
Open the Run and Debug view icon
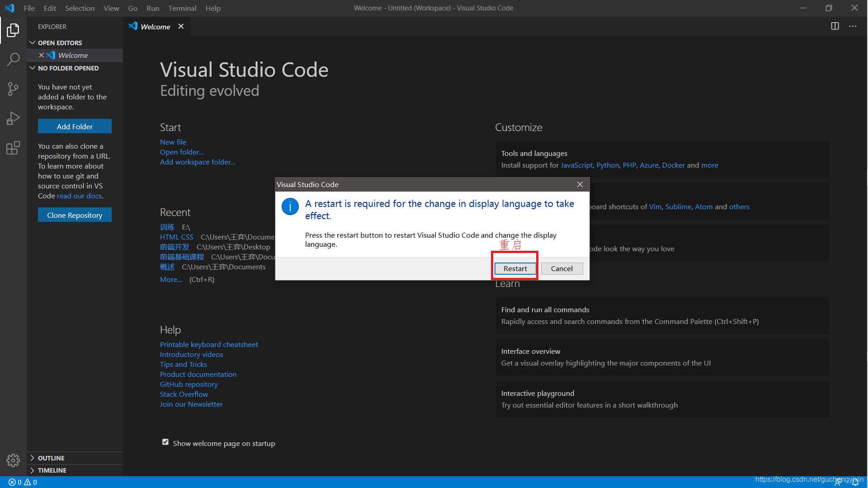13,118
